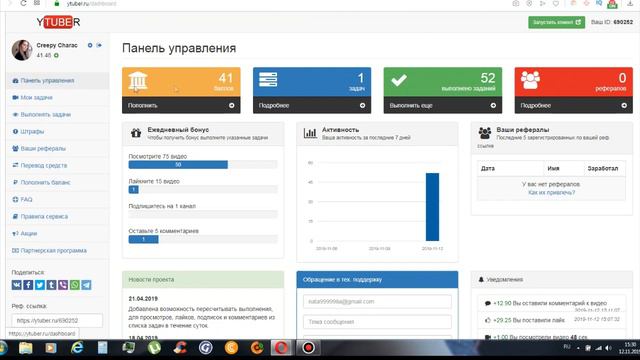The width and height of the screenshot is (640, 360).
Task: Open Партнерская программа sidebar item
Action: [58, 251]
